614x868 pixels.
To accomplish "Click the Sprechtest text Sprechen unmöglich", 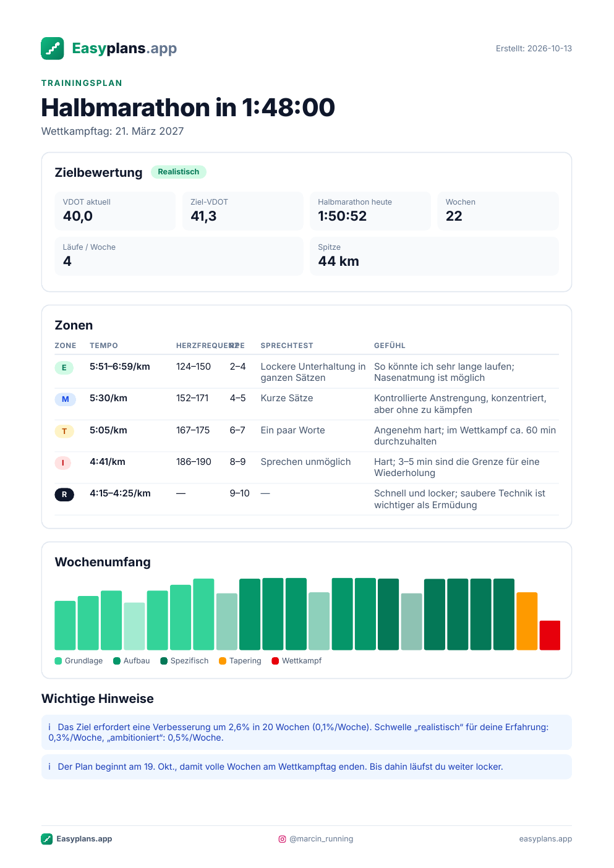I will click(x=305, y=462).
